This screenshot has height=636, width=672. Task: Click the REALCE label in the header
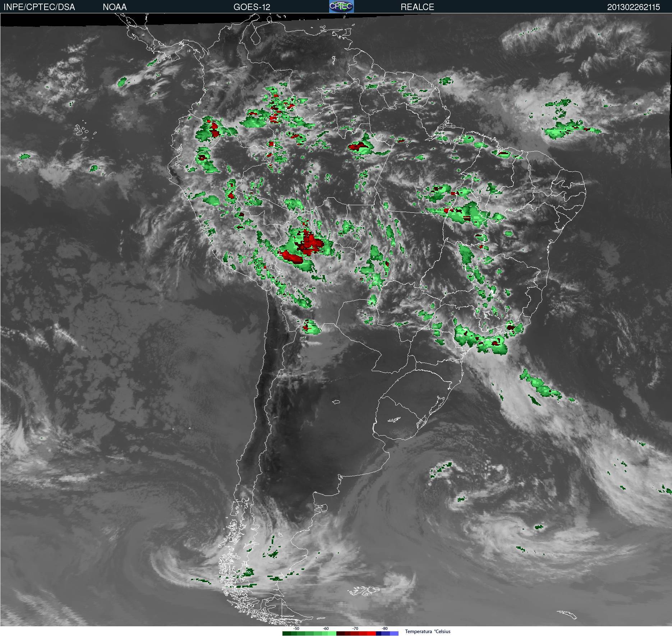click(417, 7)
